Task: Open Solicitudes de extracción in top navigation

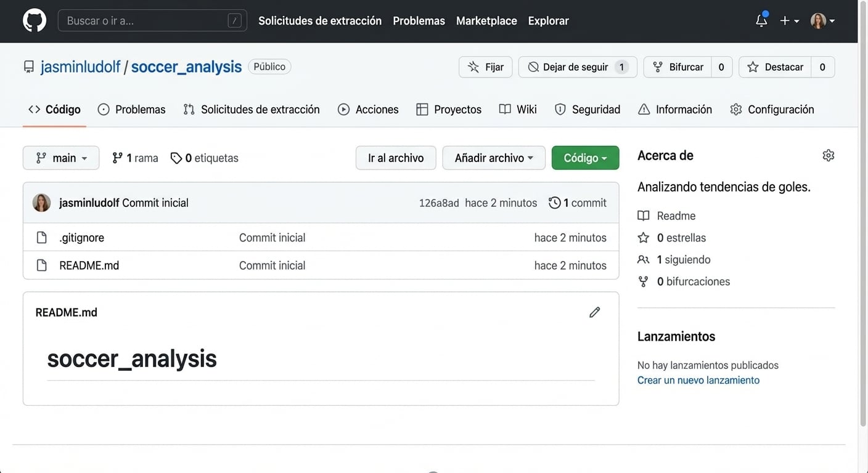Action: pyautogui.click(x=320, y=21)
